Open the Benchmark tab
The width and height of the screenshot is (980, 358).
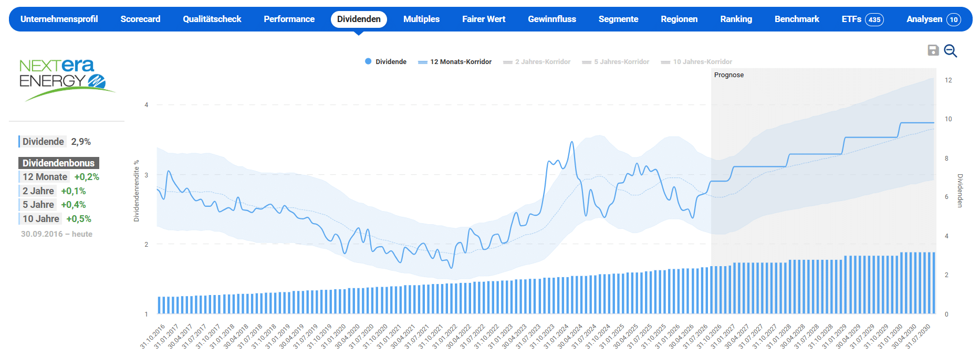point(797,19)
